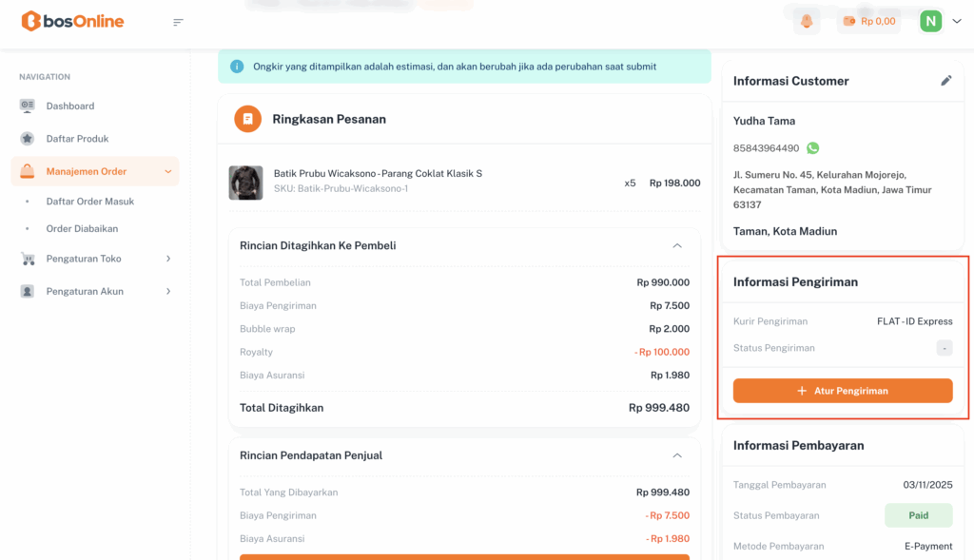This screenshot has height=560, width=974.
Task: Click the Atur Pengiriman button
Action: pos(842,391)
